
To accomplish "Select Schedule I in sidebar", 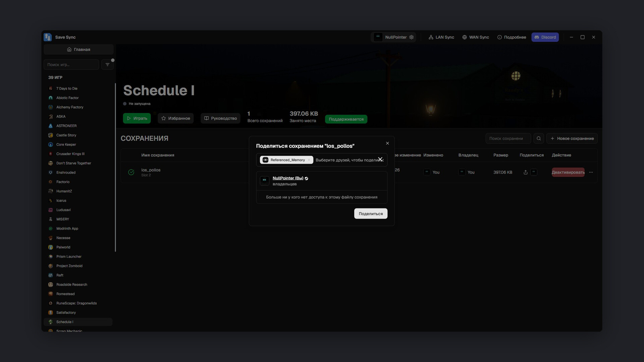I will pyautogui.click(x=78, y=322).
